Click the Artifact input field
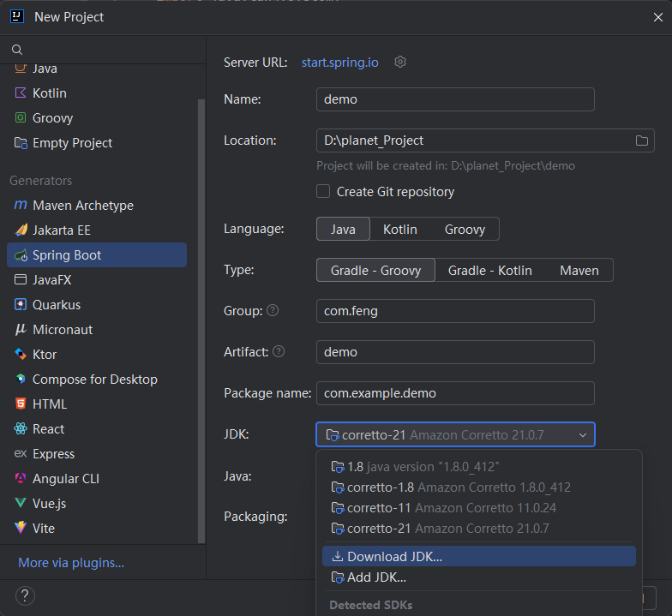This screenshot has width=672, height=616. (x=455, y=352)
